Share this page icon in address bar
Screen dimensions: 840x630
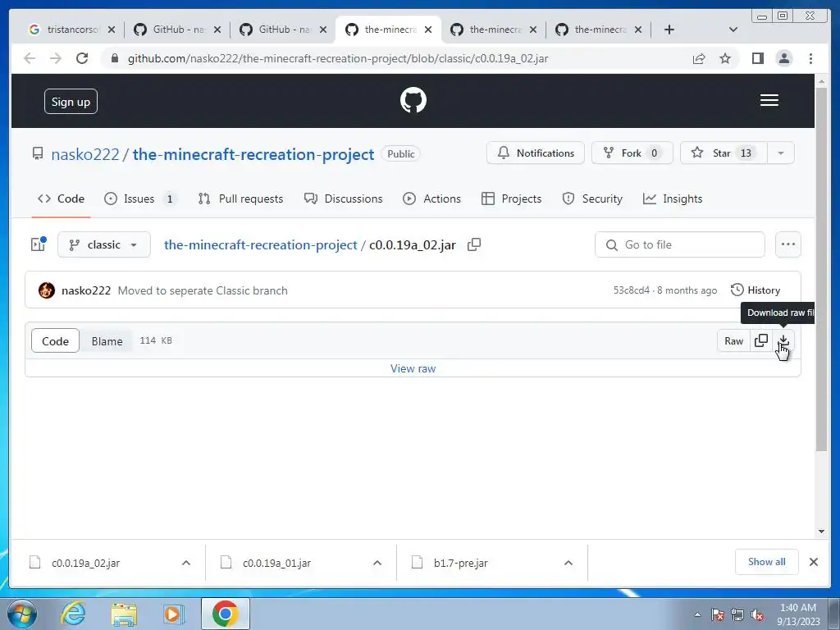pyautogui.click(x=699, y=58)
